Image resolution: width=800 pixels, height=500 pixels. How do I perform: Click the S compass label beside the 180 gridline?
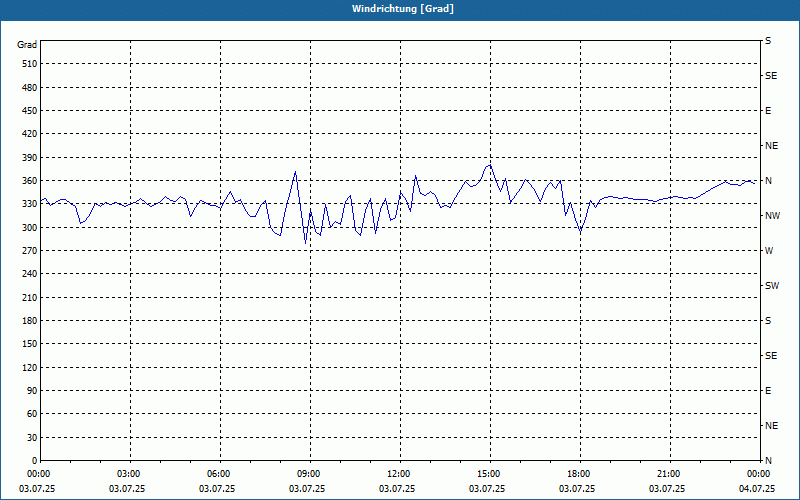pyautogui.click(x=768, y=321)
